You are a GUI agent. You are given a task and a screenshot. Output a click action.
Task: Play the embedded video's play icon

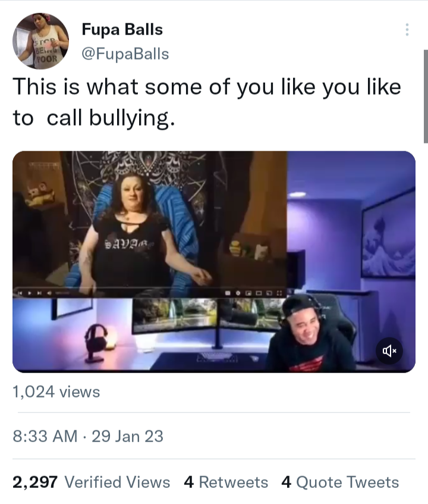click(30, 293)
